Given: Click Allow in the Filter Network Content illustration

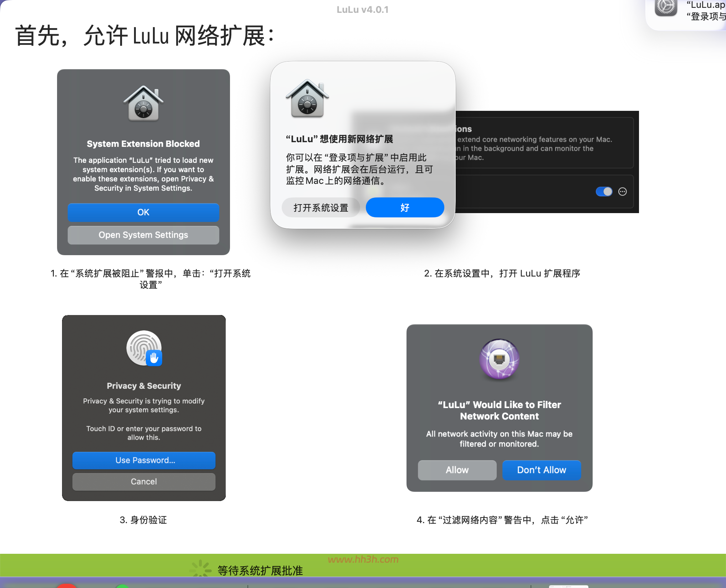Looking at the screenshot, I should 457,470.
